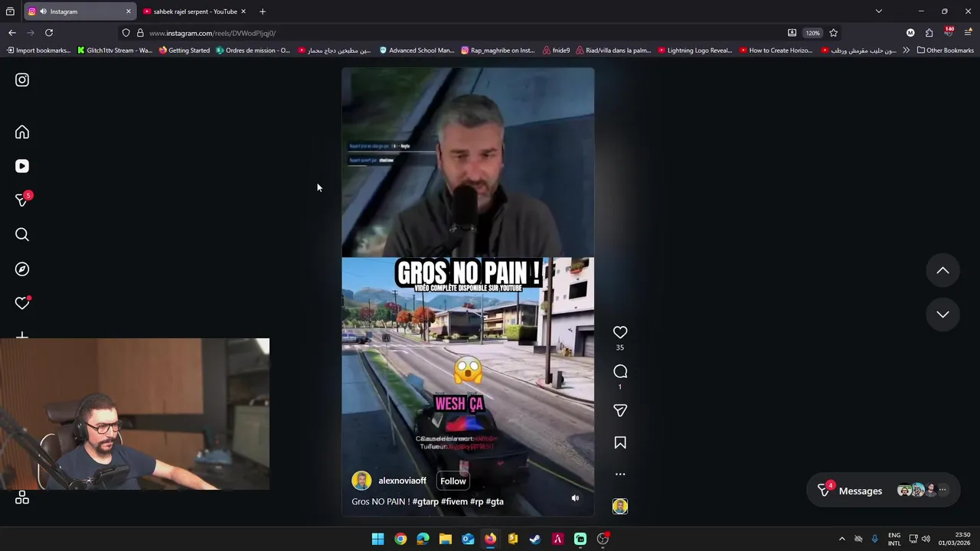This screenshot has height=551, width=980.
Task: Open the reel's audio thumbnail
Action: (x=620, y=506)
